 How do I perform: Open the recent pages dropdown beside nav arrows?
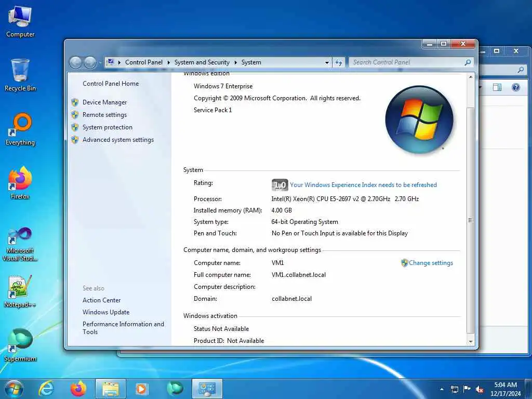(x=100, y=63)
